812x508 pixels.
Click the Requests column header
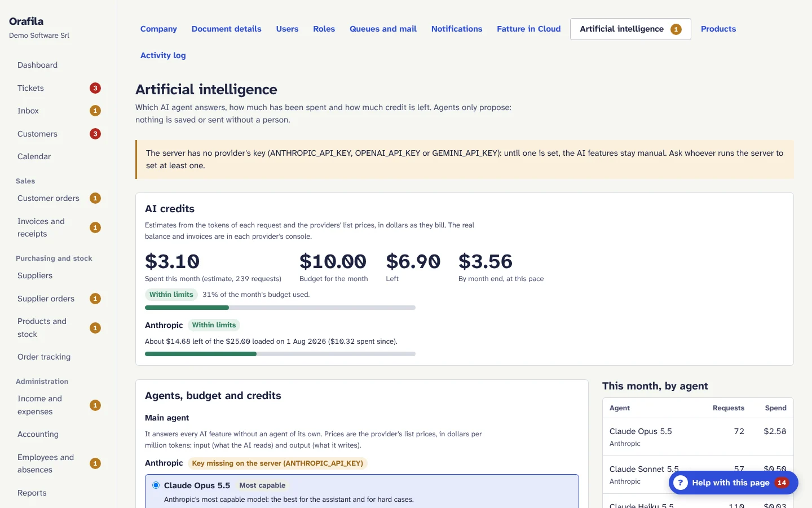pos(729,408)
